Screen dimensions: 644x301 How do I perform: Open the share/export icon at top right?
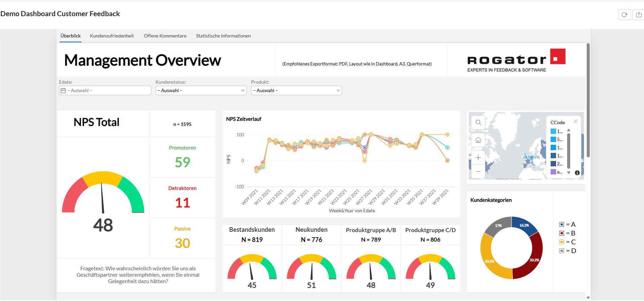click(x=639, y=15)
